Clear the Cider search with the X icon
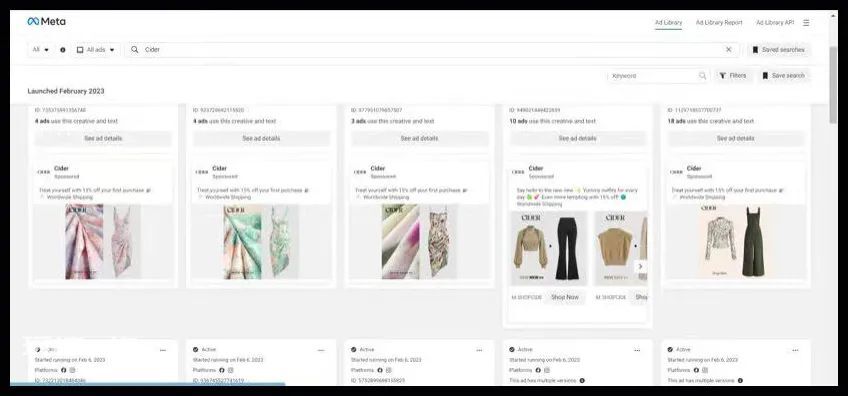The height and width of the screenshot is (396, 848). pyautogui.click(x=728, y=49)
